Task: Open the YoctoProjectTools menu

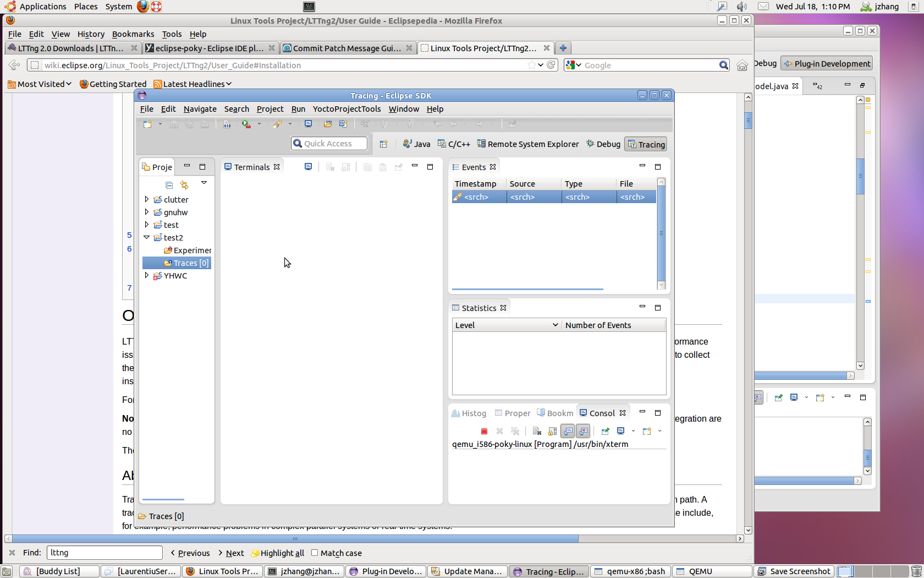Action: [x=346, y=109]
